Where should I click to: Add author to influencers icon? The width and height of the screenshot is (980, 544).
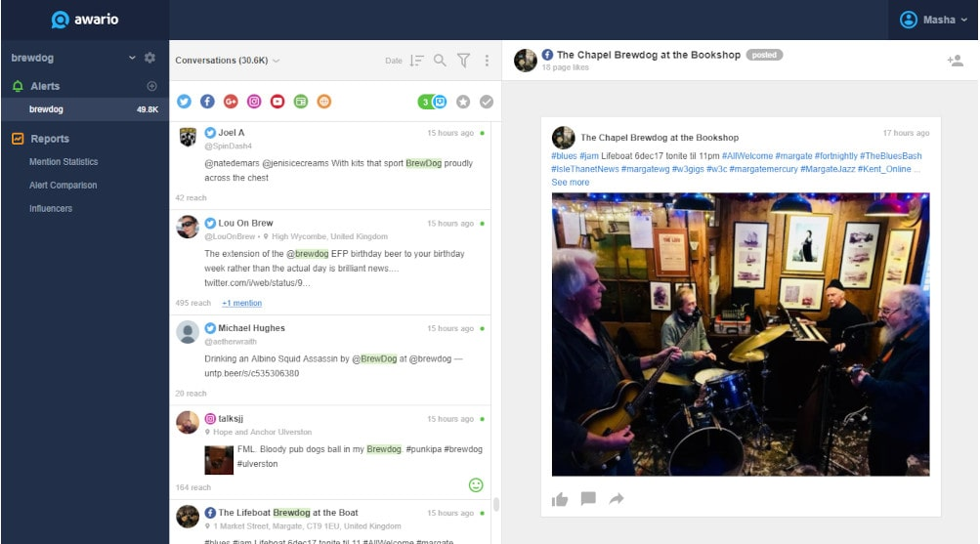click(955, 61)
